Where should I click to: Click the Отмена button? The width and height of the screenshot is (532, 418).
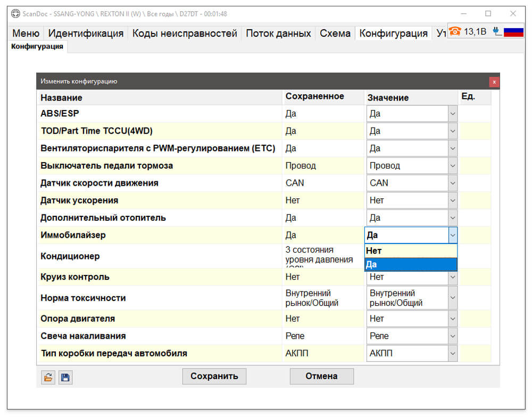coord(322,377)
